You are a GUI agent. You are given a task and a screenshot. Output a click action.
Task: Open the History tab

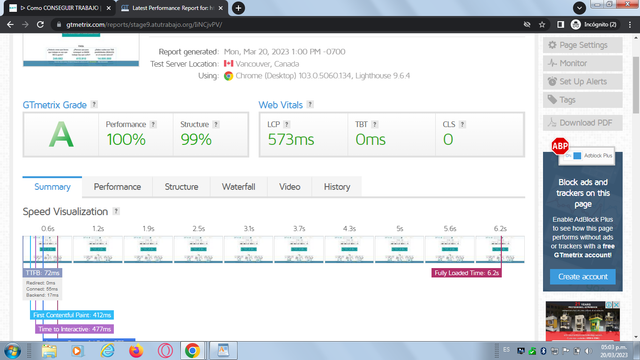337,187
